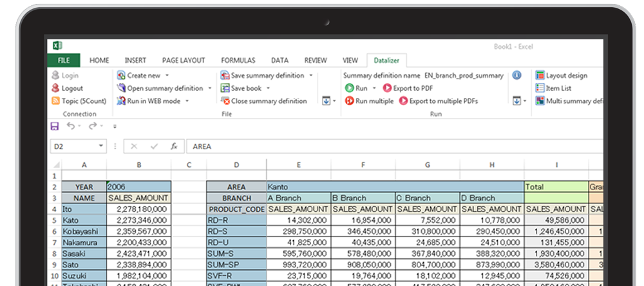
Task: Click the Save icon in quick access toolbar
Action: coord(55,126)
